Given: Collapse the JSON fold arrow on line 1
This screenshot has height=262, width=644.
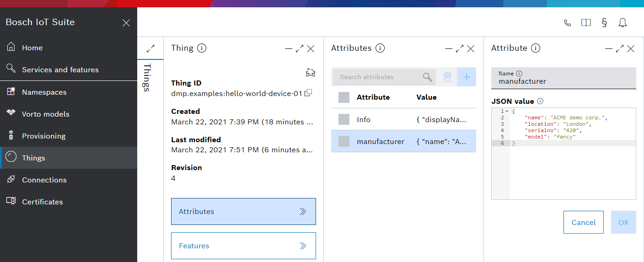Looking at the screenshot, I should [507, 112].
